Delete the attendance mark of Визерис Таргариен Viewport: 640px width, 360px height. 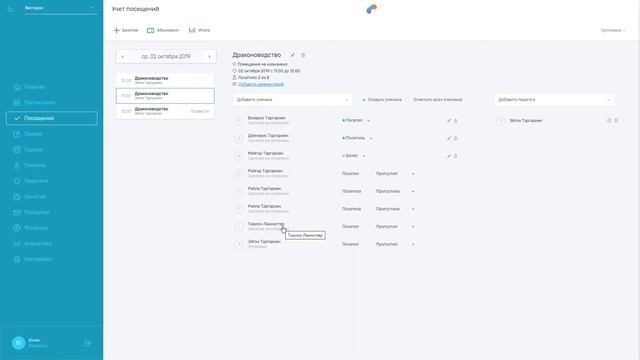(456, 121)
